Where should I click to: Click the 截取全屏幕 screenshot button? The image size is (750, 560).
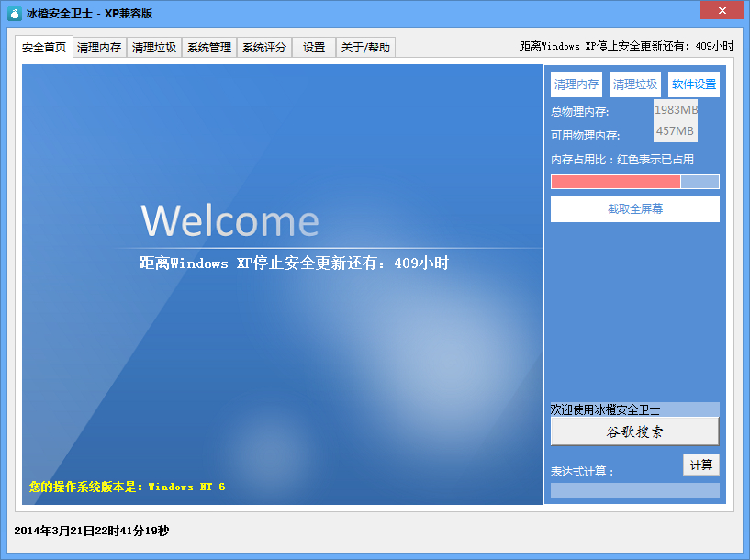pyautogui.click(x=635, y=209)
